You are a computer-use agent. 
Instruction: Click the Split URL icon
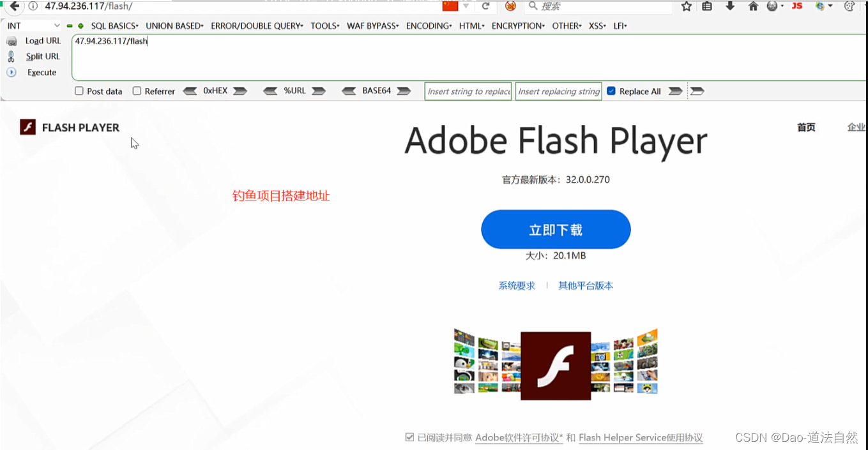(11, 56)
